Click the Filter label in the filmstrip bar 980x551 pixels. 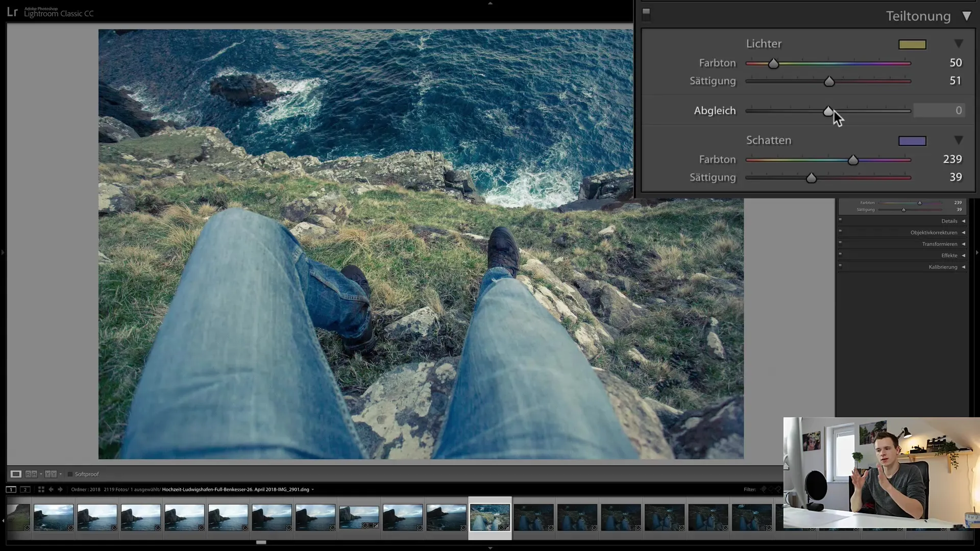(749, 489)
